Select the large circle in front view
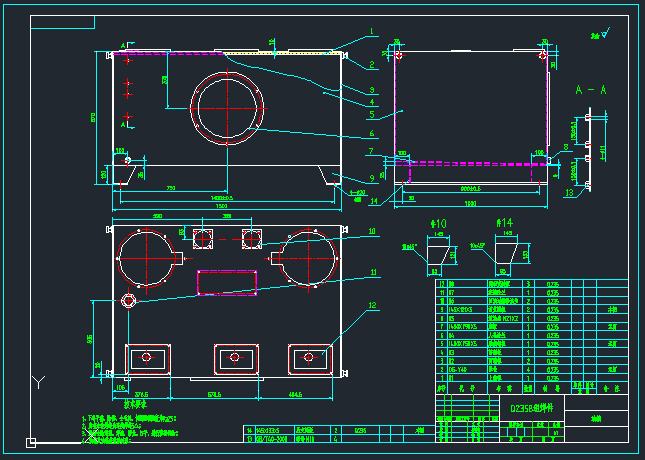The width and height of the screenshot is (645, 460). point(227,108)
